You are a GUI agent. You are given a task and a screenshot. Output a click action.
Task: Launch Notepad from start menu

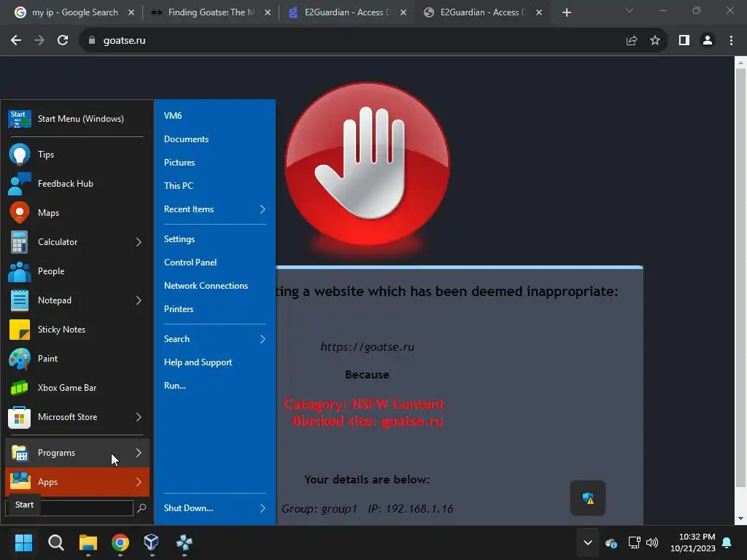click(76, 300)
